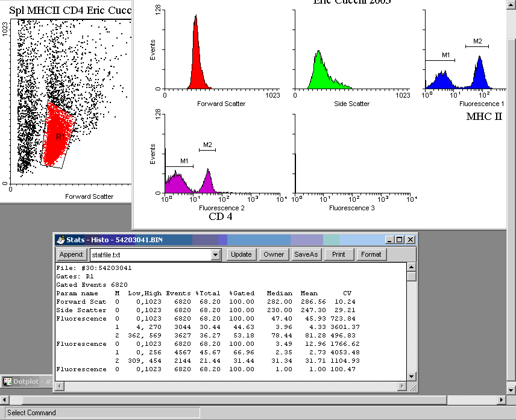Click the minimized Dotplot window icon
Image resolution: width=516 pixels, height=420 pixels.
pyautogui.click(x=8, y=381)
